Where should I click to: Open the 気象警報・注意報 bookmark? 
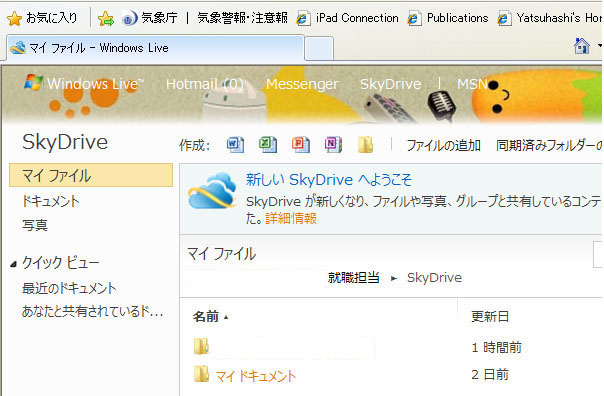[x=242, y=18]
